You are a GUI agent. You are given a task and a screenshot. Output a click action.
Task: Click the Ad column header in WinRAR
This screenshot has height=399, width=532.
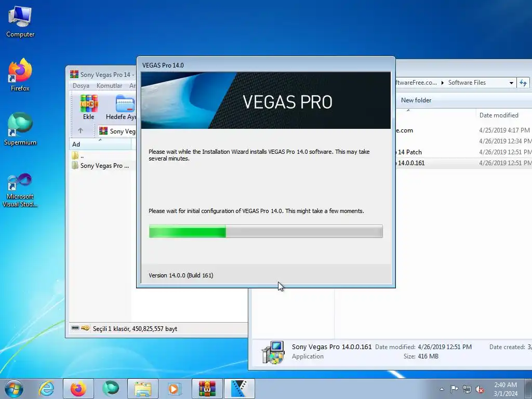point(100,144)
